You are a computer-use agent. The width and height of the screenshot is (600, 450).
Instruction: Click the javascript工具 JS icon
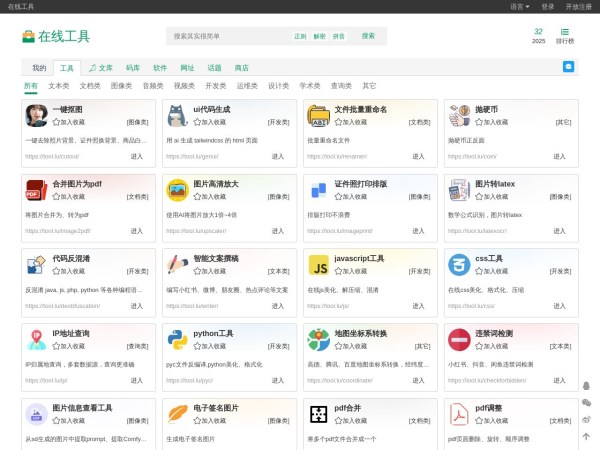coord(318,265)
